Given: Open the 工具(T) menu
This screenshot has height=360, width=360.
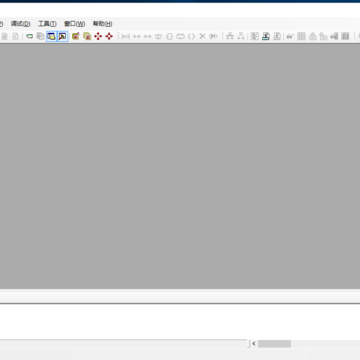Looking at the screenshot, I should (47, 24).
